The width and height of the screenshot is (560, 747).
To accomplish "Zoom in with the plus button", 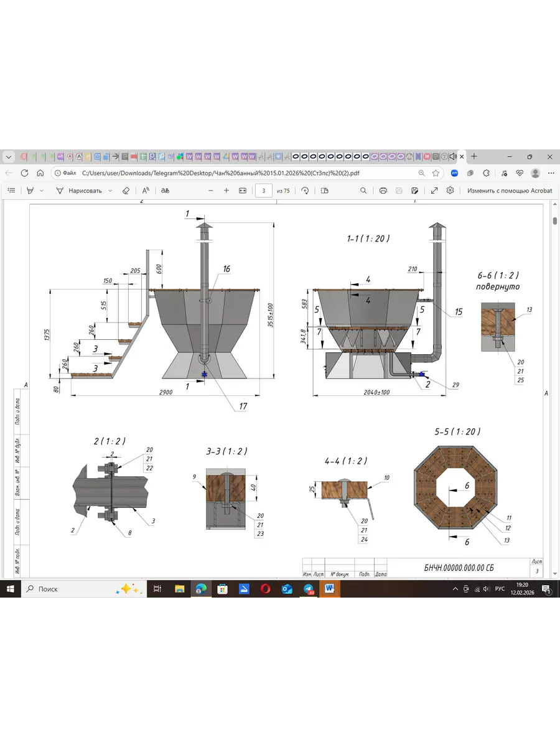I will click(x=226, y=190).
